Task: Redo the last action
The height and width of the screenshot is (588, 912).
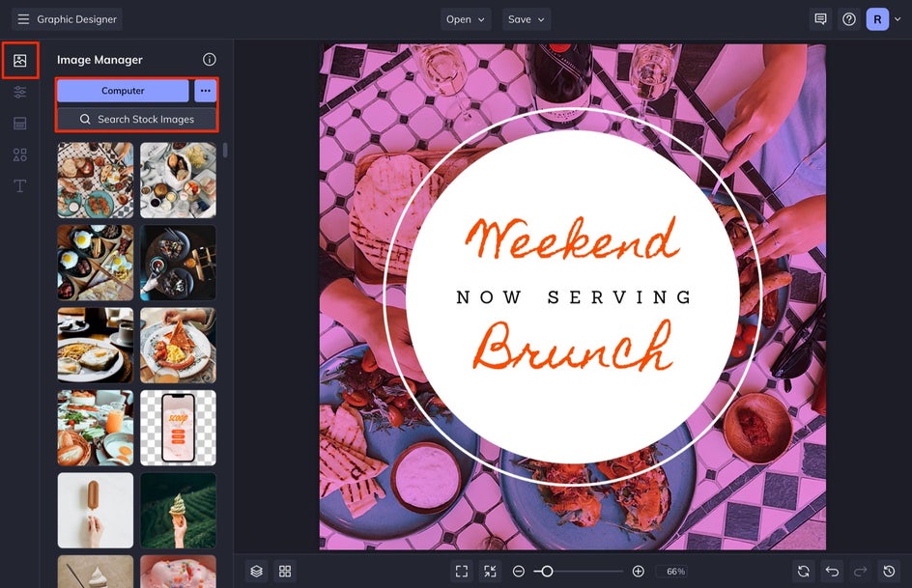Action: pos(860,572)
